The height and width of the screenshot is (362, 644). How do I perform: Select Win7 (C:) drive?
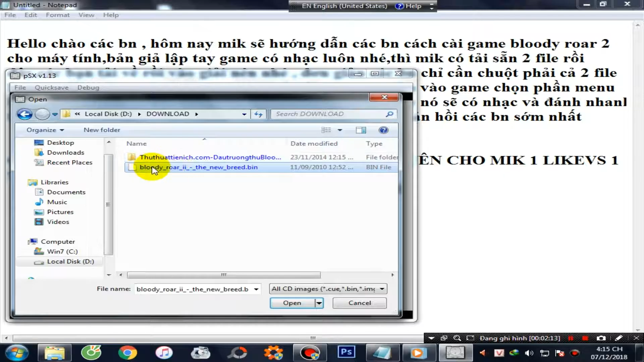coord(62,252)
